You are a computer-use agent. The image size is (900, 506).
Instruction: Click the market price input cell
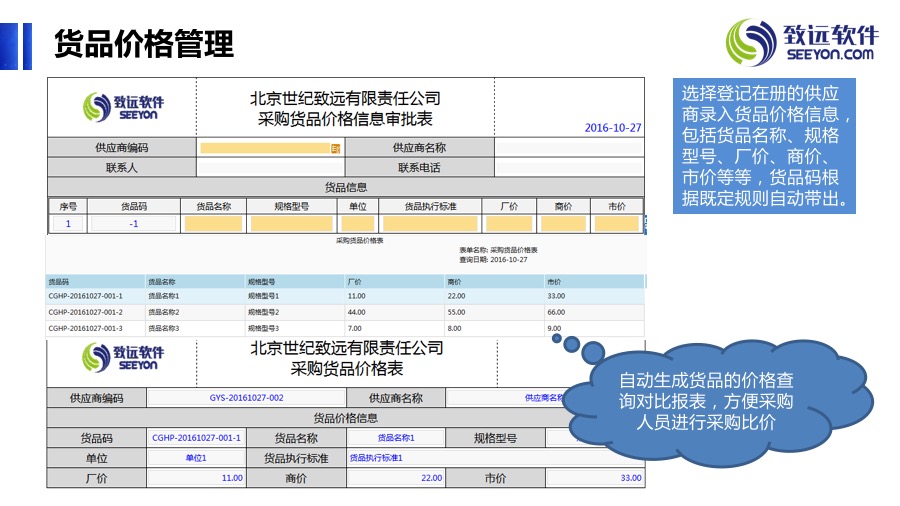[617, 224]
